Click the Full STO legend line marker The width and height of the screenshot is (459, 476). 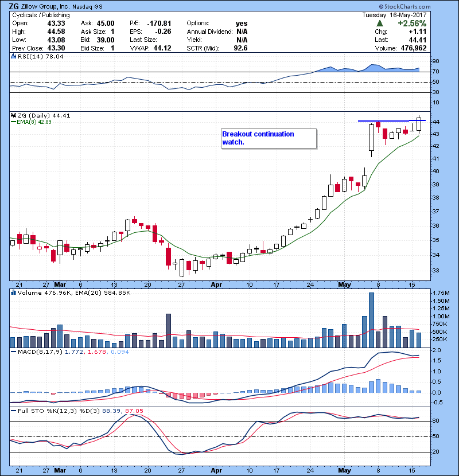[13, 411]
